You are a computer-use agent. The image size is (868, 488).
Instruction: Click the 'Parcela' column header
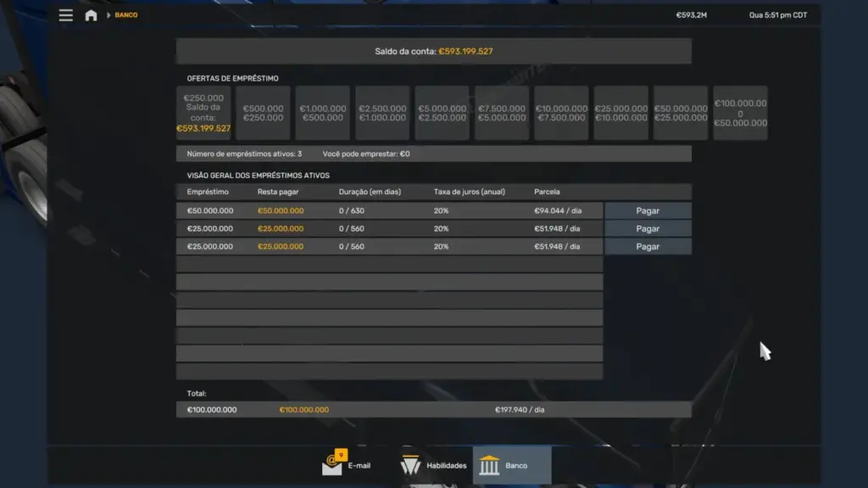[547, 192]
